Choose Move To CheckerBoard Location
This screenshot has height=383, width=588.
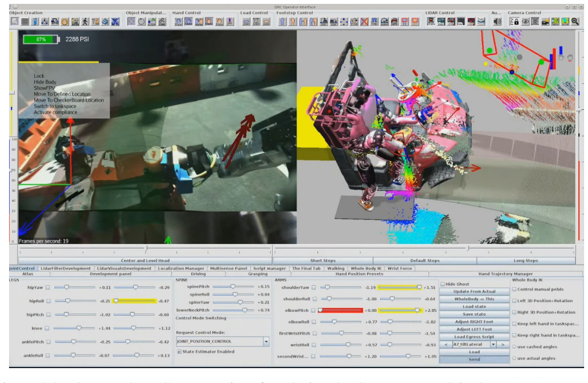[x=68, y=100]
